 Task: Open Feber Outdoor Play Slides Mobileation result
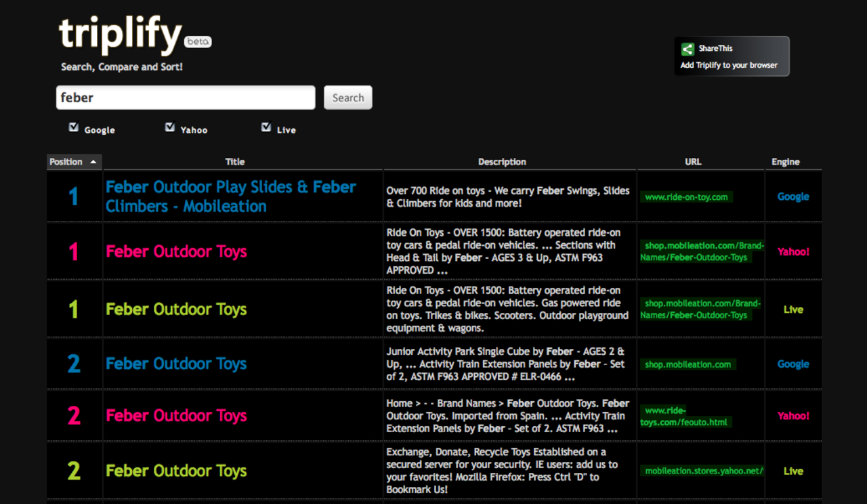click(x=230, y=196)
